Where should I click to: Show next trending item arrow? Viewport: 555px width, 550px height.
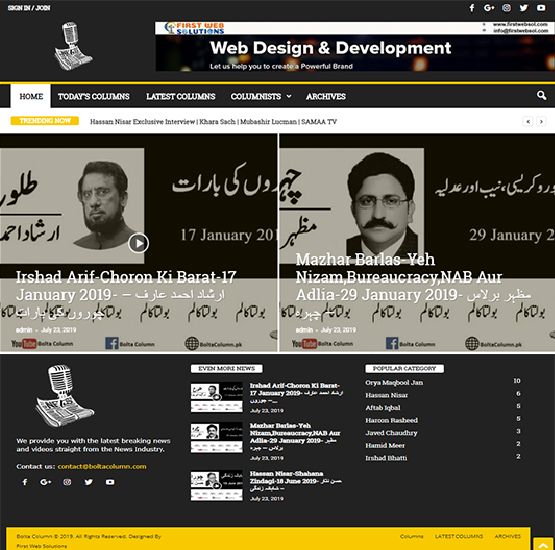[541, 121]
